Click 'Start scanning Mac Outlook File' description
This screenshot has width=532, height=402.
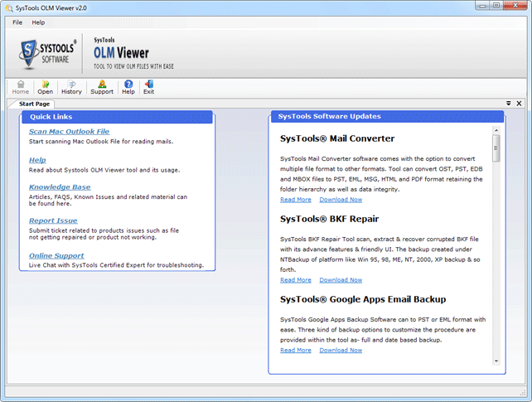click(101, 142)
